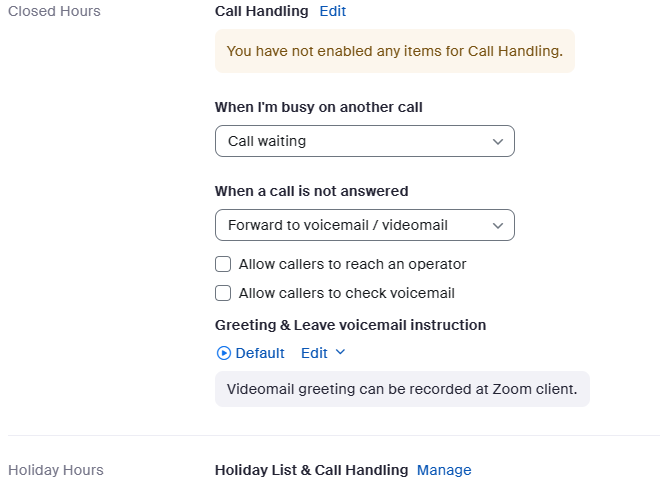Click the 'When I'm busy on another call' label
The height and width of the screenshot is (488, 660).
(x=318, y=107)
